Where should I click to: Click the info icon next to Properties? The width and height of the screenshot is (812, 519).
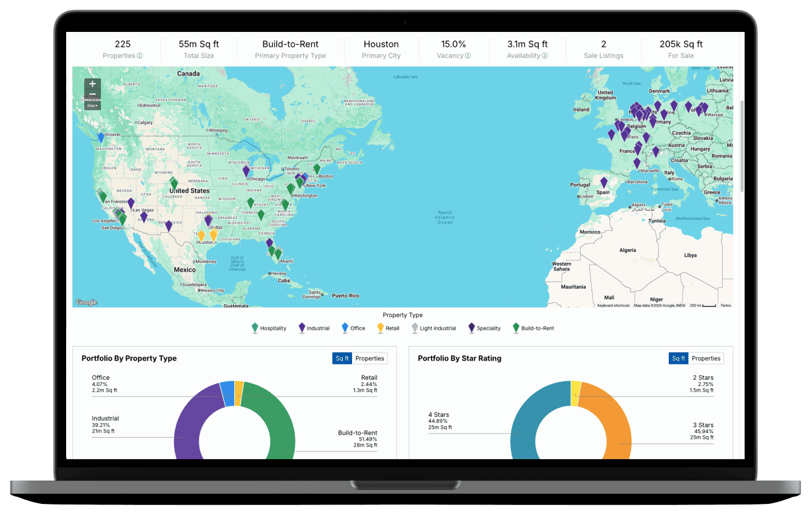pyautogui.click(x=140, y=56)
